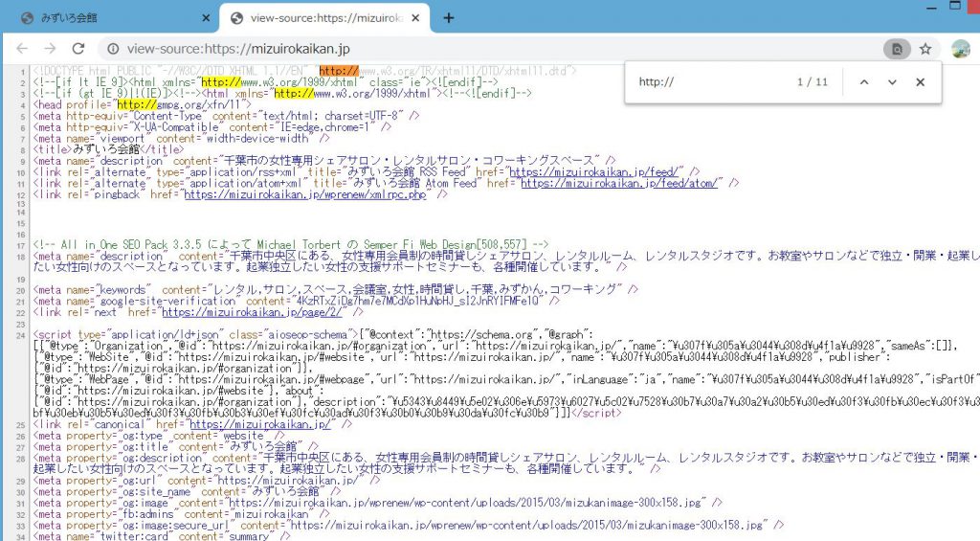The width and height of the screenshot is (980, 541).
Task: Open the RSS feed link https://mizuirokaikan.jp/feed/
Action: click(x=593, y=172)
